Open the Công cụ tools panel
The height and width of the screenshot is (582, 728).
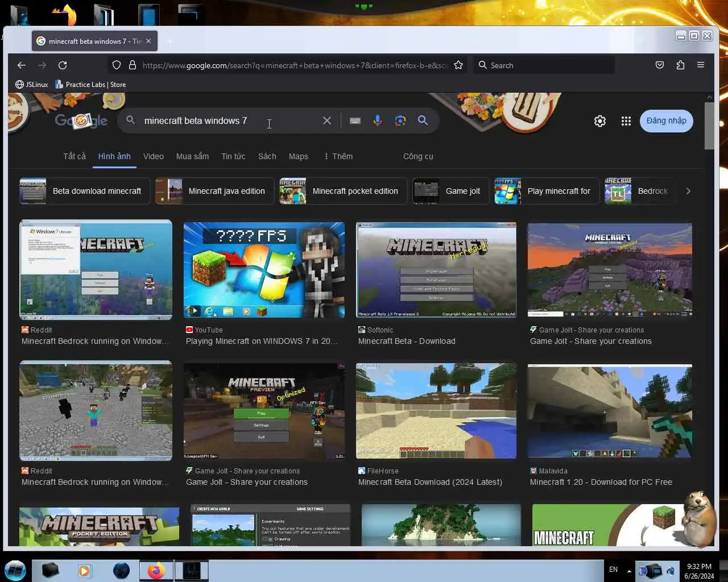coord(418,156)
